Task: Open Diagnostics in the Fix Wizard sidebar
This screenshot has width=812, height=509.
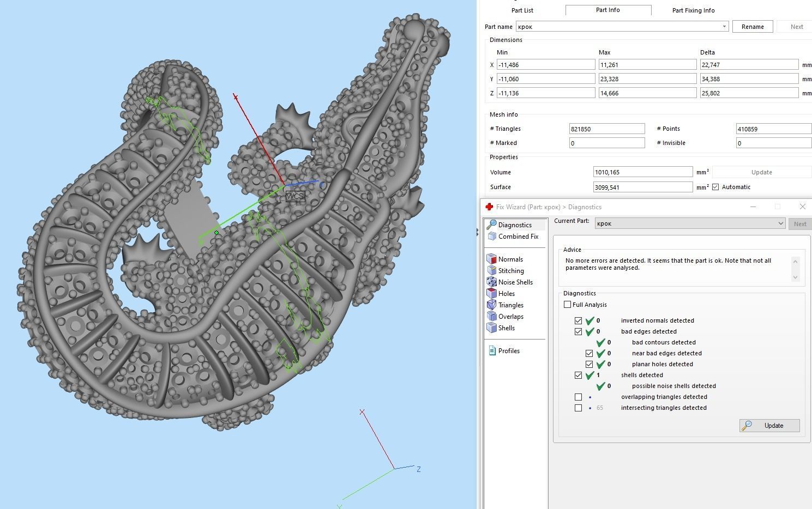Action: [x=514, y=225]
